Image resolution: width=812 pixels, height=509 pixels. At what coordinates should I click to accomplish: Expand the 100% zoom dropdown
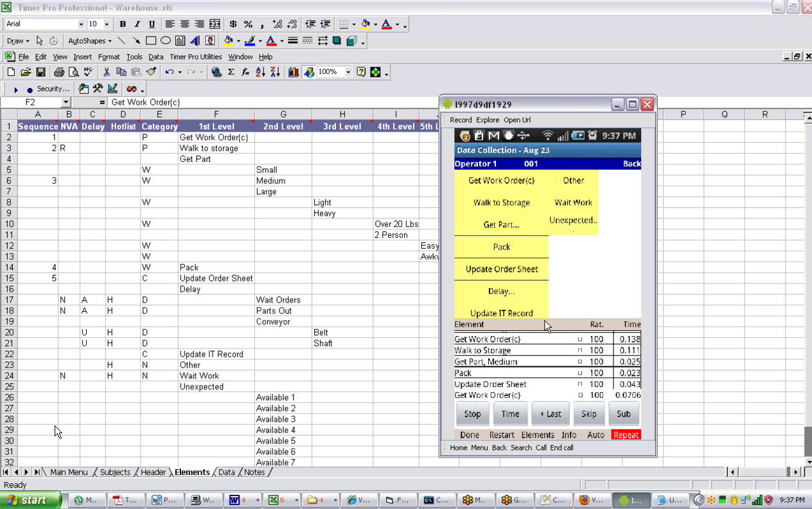tap(348, 73)
